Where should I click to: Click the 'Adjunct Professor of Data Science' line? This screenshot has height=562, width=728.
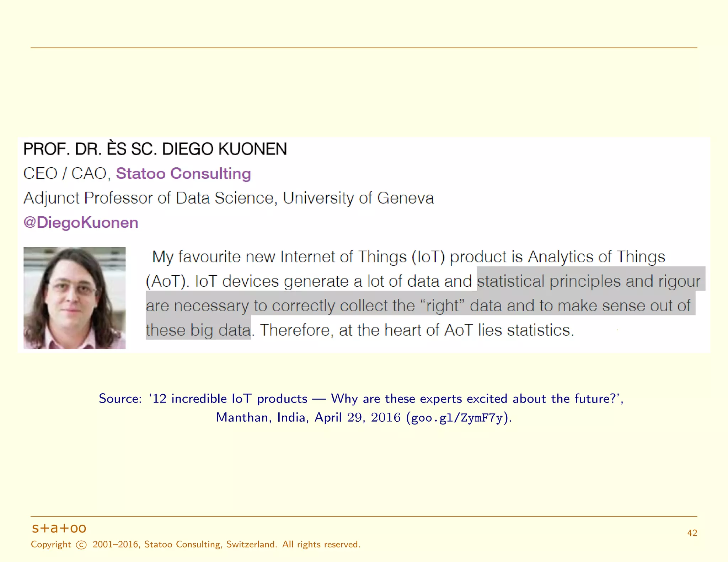149,198
